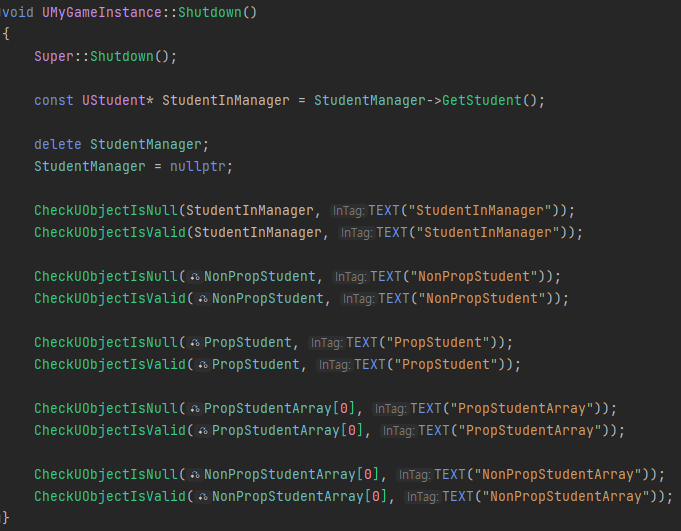Click "NonPropStudent" string in CheckUObjectIsNull line

tap(474, 277)
